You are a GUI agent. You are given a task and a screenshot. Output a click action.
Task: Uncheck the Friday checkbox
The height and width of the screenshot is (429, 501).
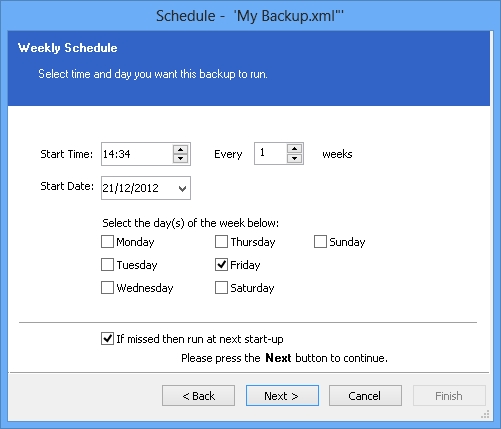pos(221,265)
